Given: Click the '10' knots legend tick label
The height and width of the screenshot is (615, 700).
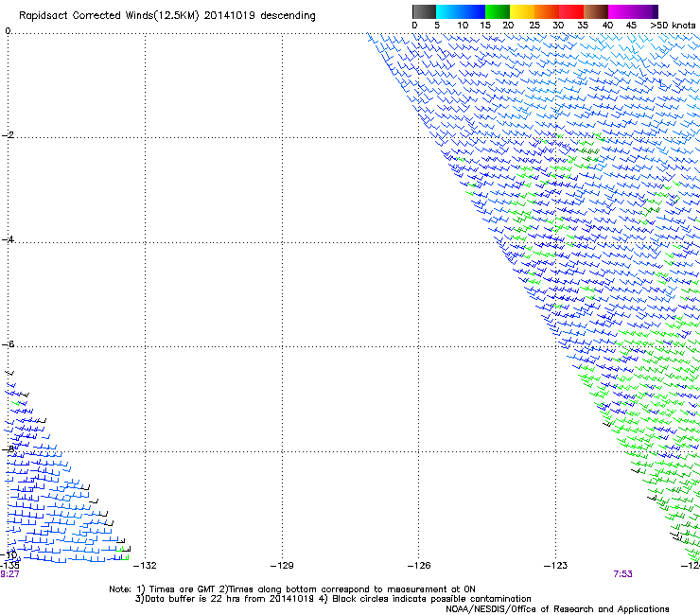Looking at the screenshot, I should click(x=463, y=26).
